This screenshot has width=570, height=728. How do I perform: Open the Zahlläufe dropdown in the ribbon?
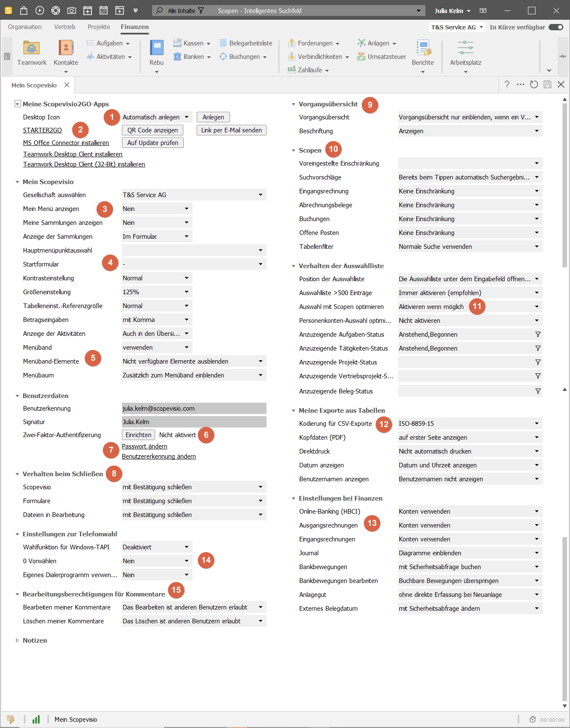pyautogui.click(x=308, y=70)
